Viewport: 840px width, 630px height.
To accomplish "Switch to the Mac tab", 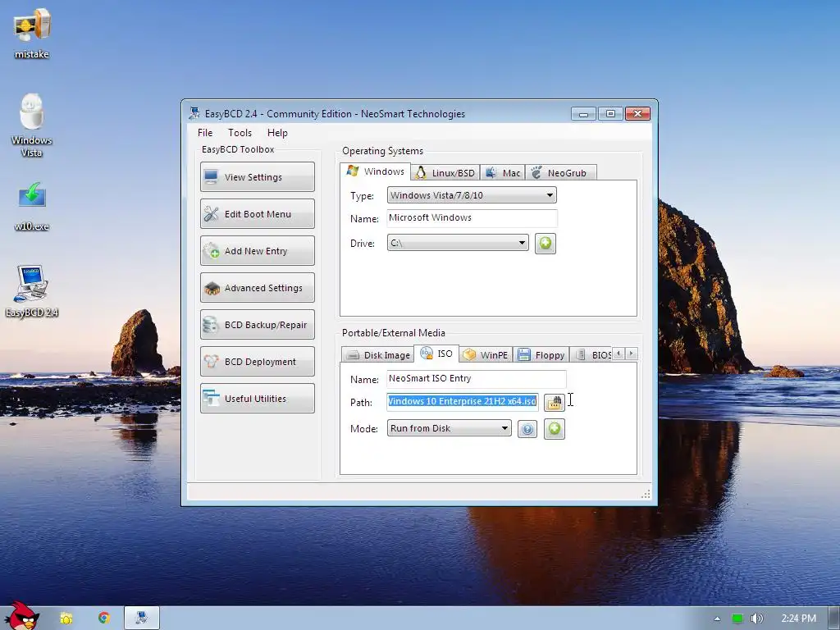I will click(503, 173).
